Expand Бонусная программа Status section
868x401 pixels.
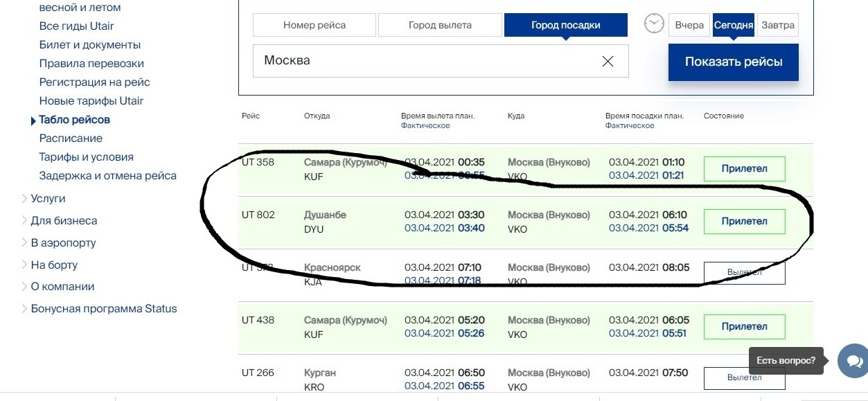tap(104, 308)
